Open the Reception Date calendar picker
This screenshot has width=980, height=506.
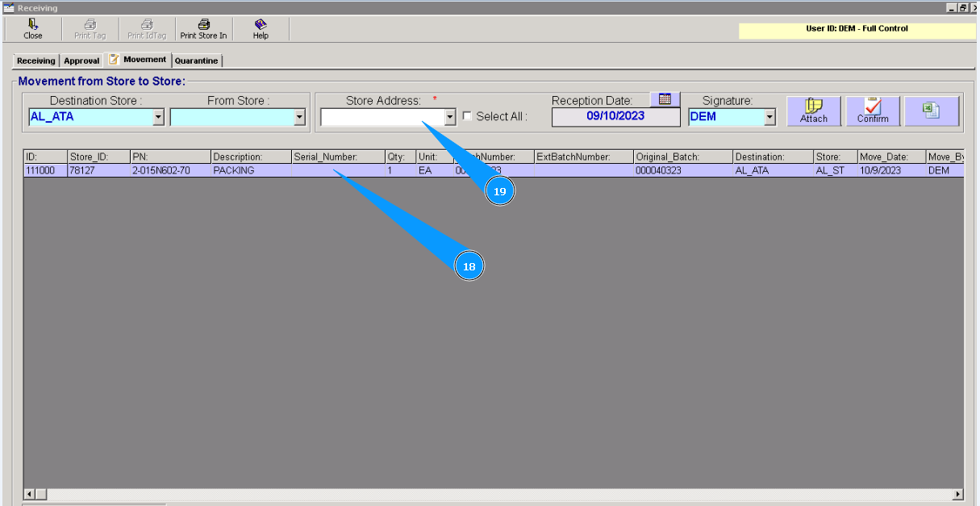click(665, 99)
